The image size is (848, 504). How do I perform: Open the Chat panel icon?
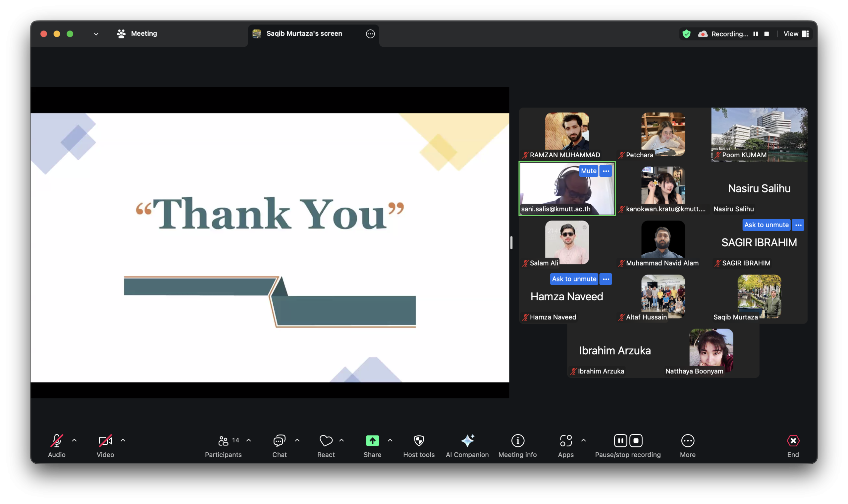point(279,441)
